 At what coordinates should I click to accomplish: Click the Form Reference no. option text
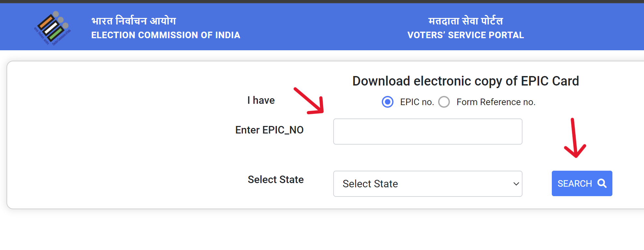pos(496,102)
